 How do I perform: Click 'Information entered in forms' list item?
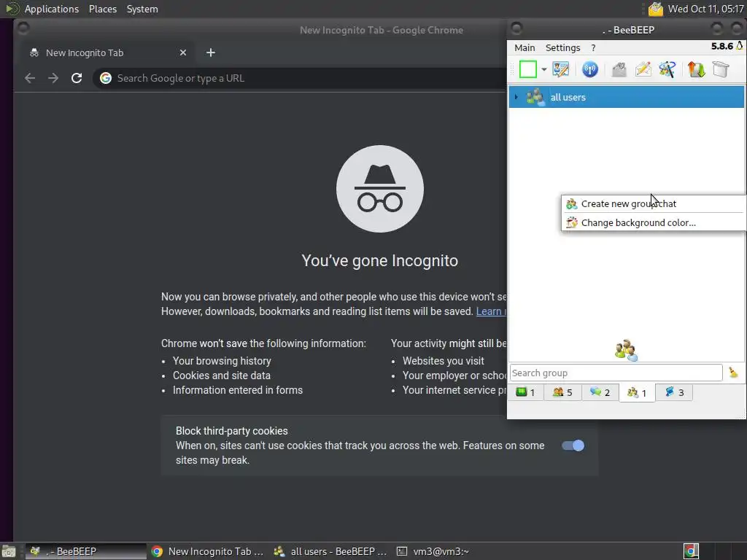(237, 390)
